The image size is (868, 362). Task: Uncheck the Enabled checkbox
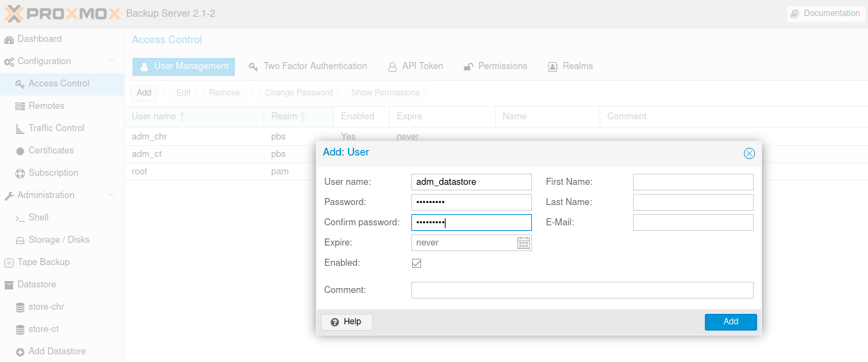417,264
